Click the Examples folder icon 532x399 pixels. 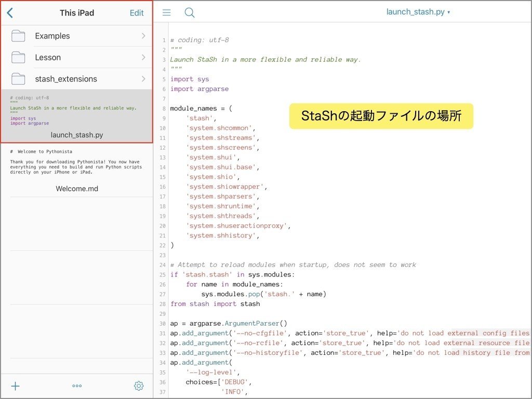point(18,35)
